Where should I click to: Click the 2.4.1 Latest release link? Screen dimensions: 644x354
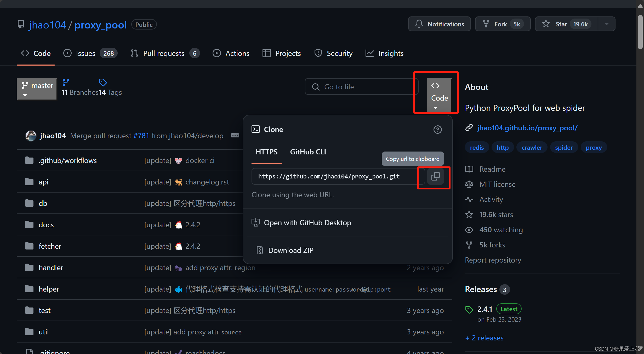pos(499,309)
